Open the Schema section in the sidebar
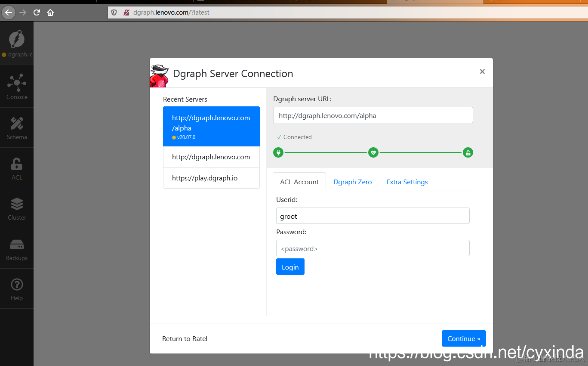This screenshot has width=588, height=366. click(17, 128)
